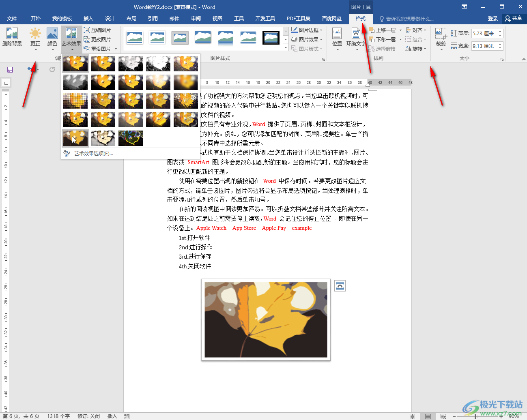The image size is (527, 420).
Task: Click 重设图片 reset picture
Action: coord(97,49)
